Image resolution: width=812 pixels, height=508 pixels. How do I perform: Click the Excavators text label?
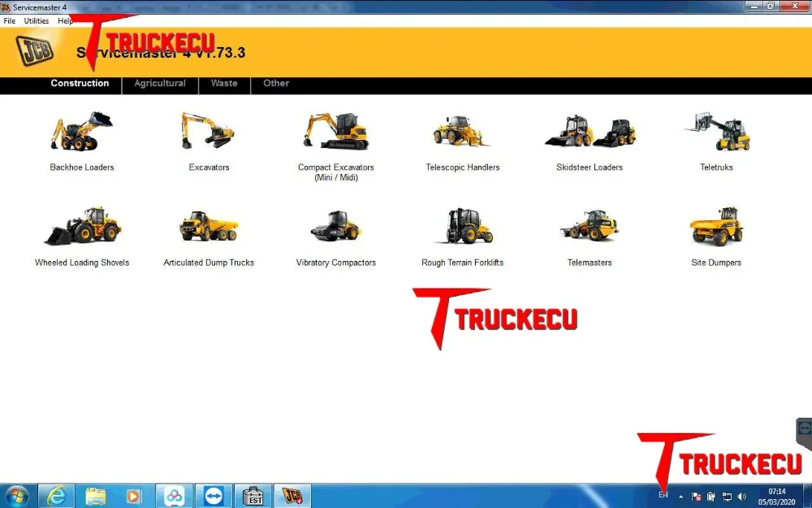[209, 167]
